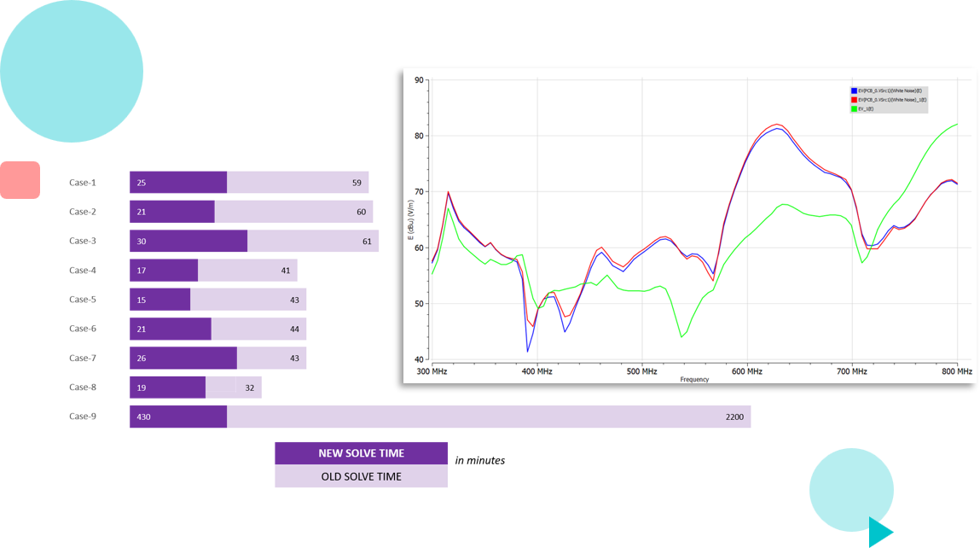Click the Case-7 old solve value 43
This screenshot has width=980, height=548.
294,359
